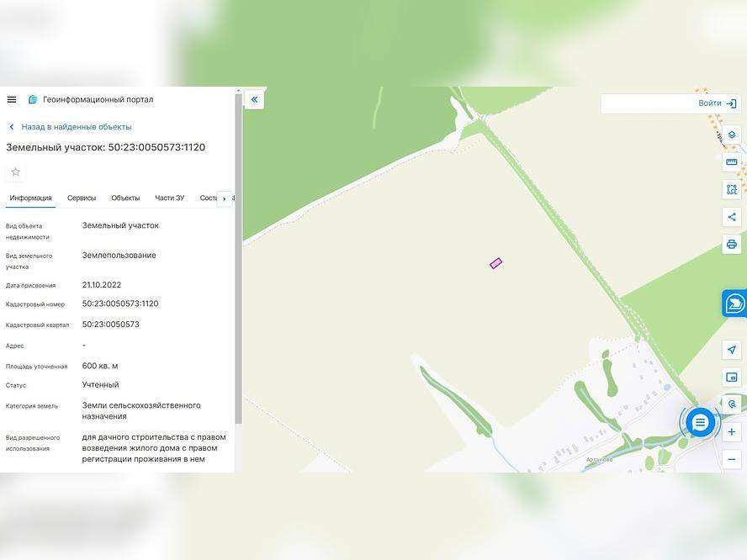Share the current map view
The height and width of the screenshot is (560, 747).
[x=731, y=217]
